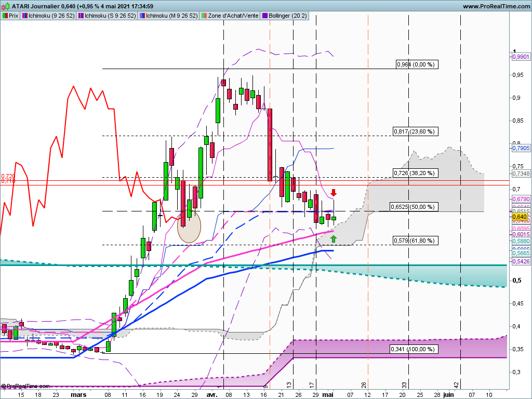Click the mars label on date axis
Image resolution: width=532 pixels, height=399 pixels.
coord(78,395)
